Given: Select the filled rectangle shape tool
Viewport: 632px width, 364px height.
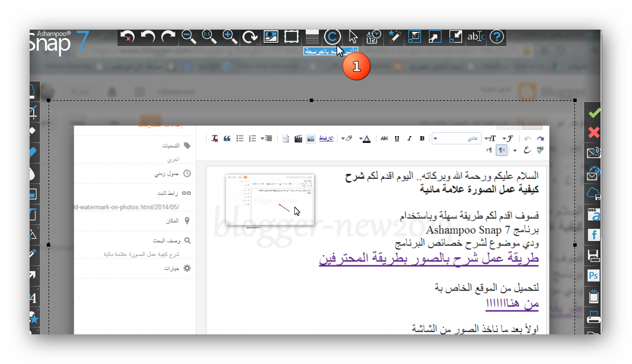Looking at the screenshot, I should click(34, 195).
